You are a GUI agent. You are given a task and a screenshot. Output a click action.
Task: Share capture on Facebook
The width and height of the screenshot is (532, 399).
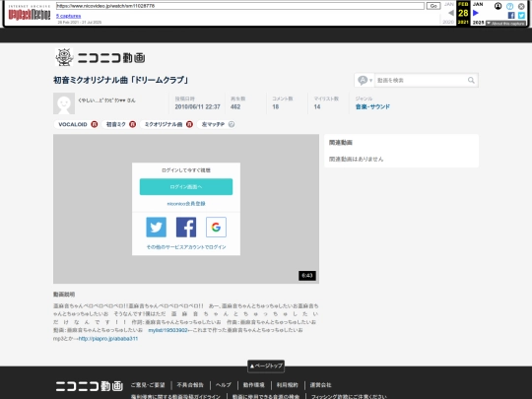point(511,15)
